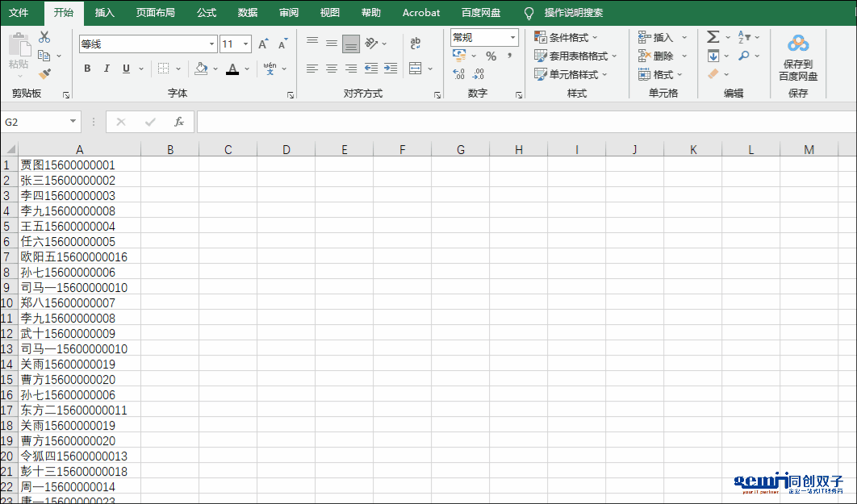Click the Save to Baidu Netdisk icon
Screen dimensions: 857x504
[x=797, y=44]
